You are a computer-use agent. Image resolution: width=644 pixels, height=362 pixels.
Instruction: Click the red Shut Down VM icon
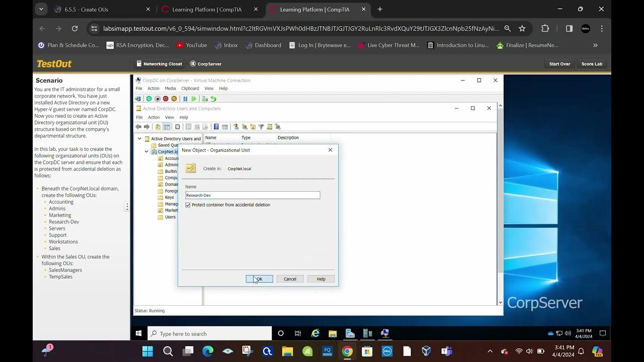(x=166, y=99)
